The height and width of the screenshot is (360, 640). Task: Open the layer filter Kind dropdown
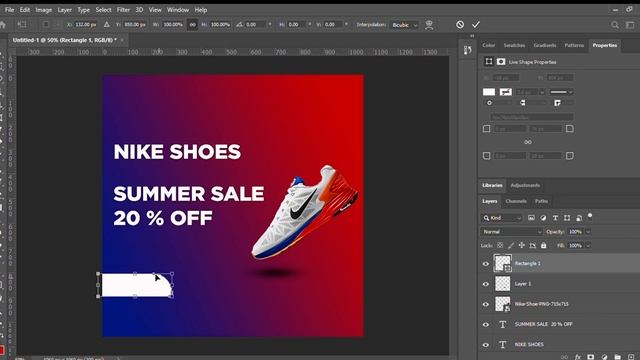click(502, 218)
